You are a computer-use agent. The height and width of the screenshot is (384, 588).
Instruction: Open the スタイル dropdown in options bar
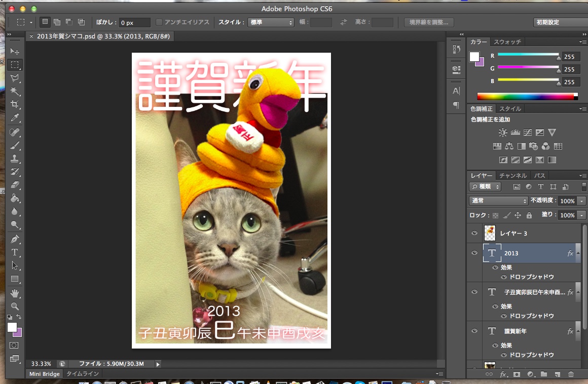point(271,22)
